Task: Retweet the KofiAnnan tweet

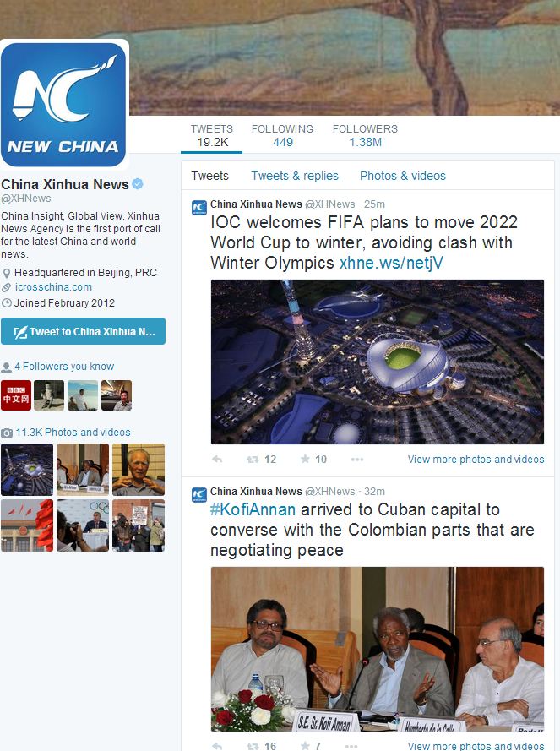Action: [x=261, y=746]
